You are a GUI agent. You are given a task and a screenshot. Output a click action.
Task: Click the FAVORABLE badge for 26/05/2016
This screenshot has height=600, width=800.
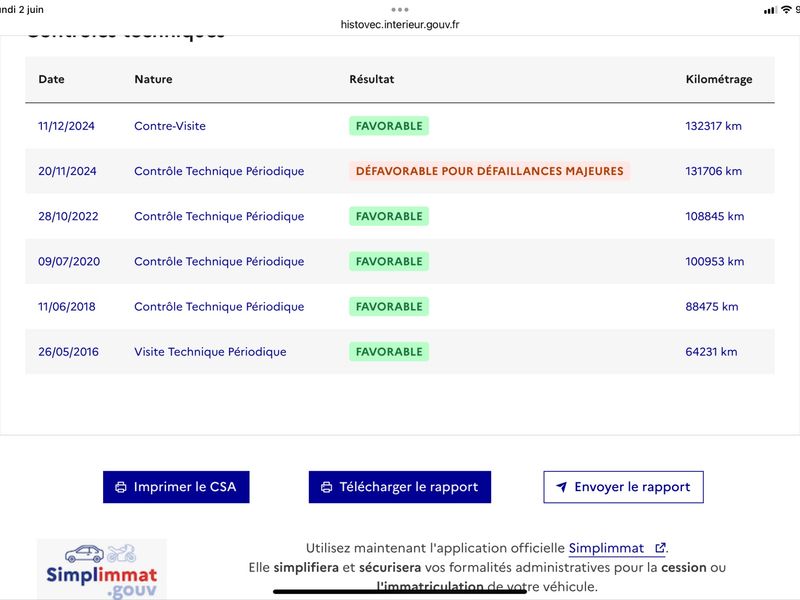pyautogui.click(x=389, y=352)
